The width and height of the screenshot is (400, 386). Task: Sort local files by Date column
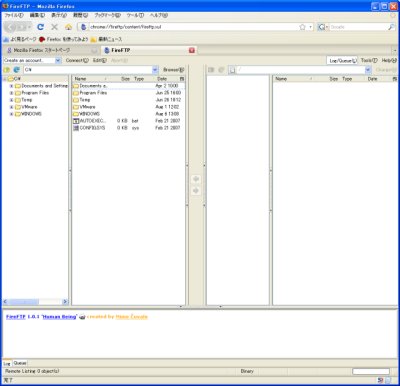click(166, 79)
